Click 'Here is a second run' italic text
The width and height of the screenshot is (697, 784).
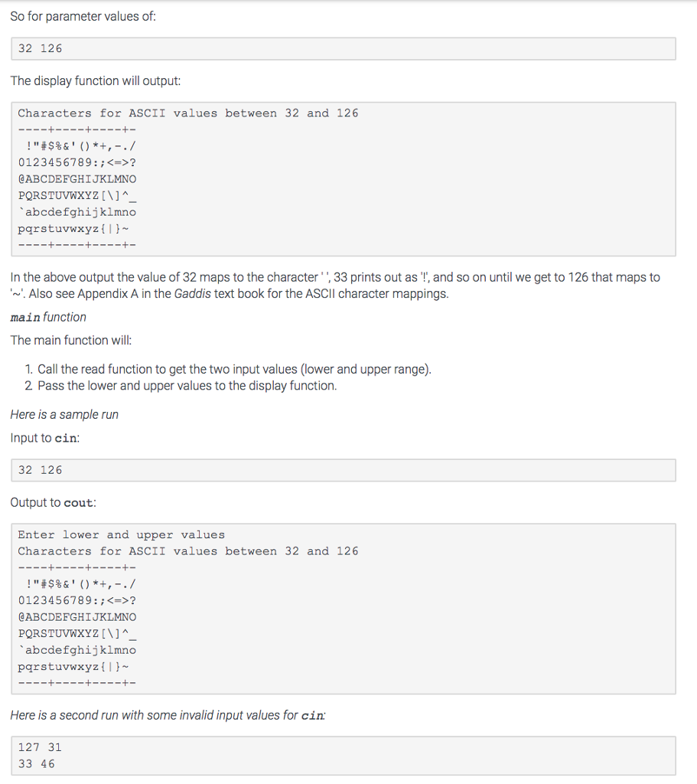[x=168, y=716]
